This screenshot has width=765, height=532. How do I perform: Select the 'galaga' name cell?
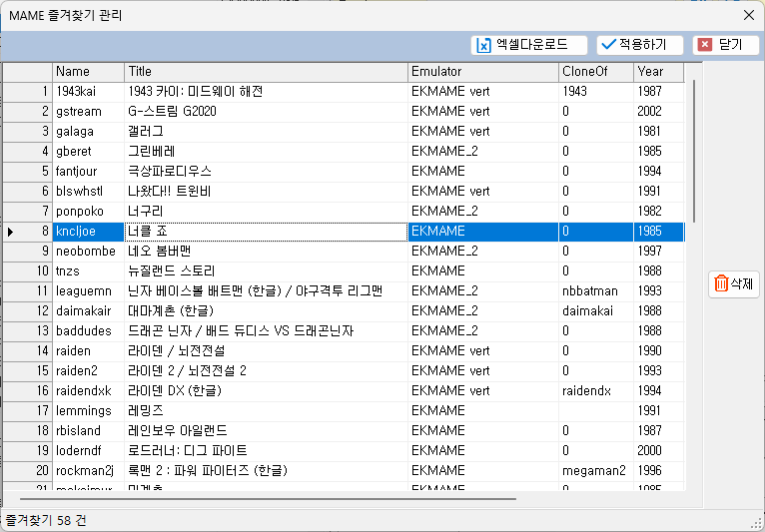coord(88,132)
